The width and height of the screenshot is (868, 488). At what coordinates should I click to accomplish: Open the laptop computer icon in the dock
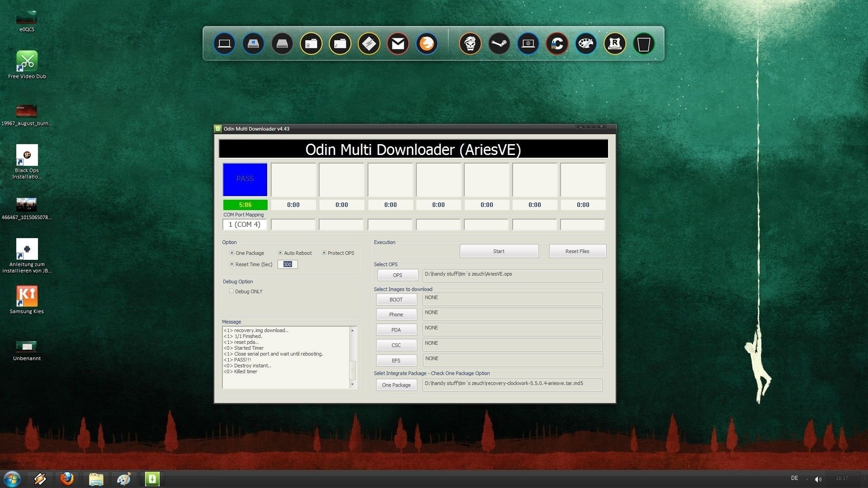coord(224,44)
